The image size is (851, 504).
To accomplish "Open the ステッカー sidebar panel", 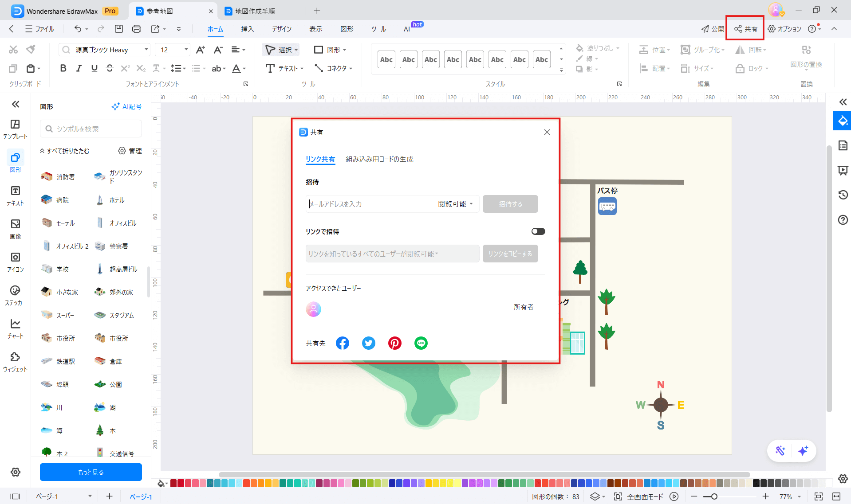I will 15,295.
